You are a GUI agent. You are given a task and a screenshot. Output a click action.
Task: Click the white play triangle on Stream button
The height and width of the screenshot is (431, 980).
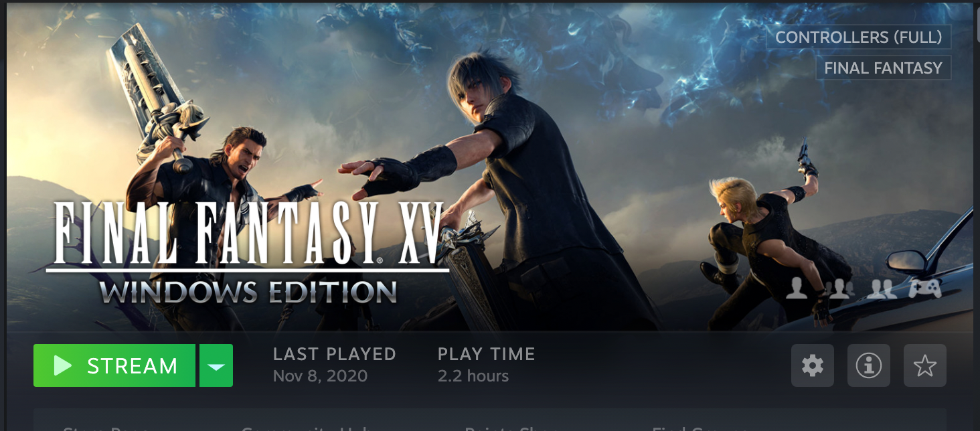[63, 365]
